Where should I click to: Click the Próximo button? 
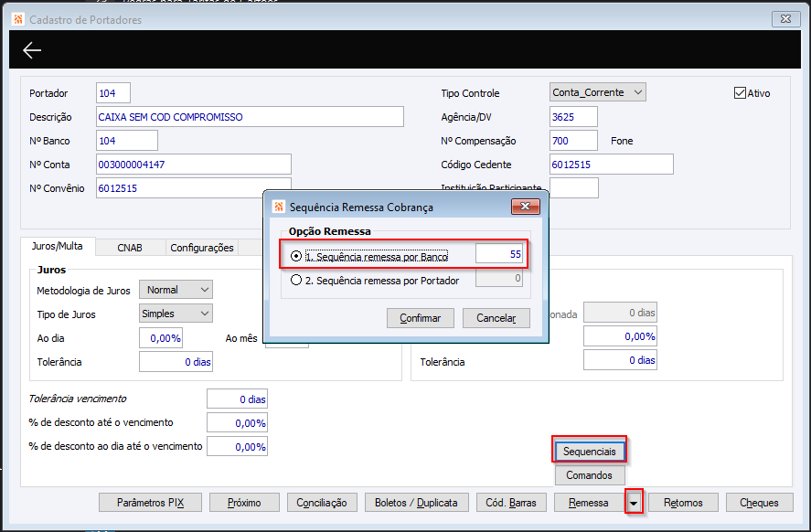pyautogui.click(x=244, y=503)
